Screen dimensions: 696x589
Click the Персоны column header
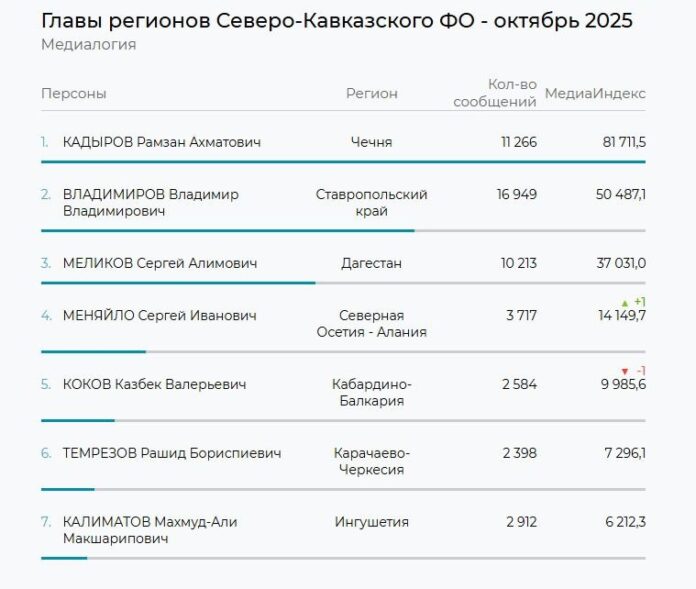pos(74,94)
